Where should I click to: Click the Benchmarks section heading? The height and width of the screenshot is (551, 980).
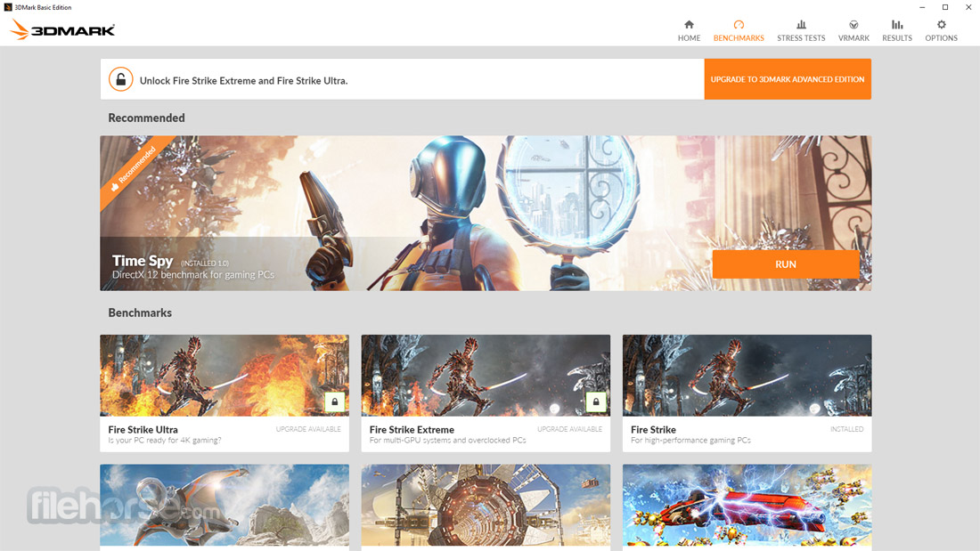point(140,313)
